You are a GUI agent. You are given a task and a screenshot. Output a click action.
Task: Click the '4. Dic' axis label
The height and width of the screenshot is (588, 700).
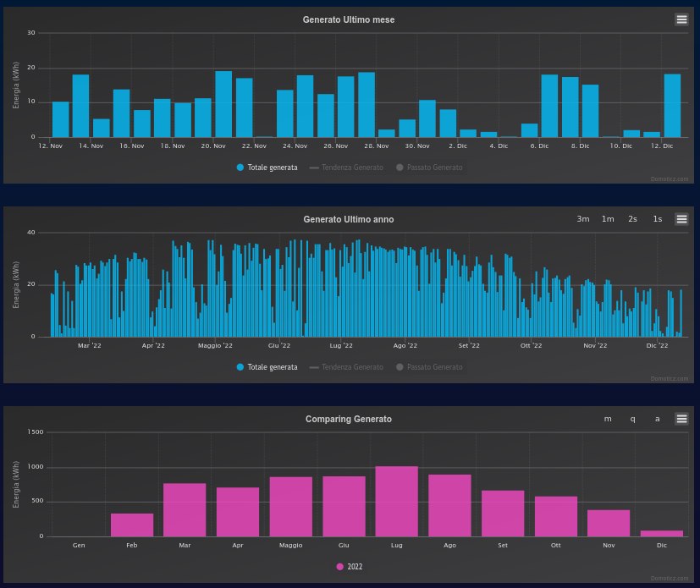[499, 146]
